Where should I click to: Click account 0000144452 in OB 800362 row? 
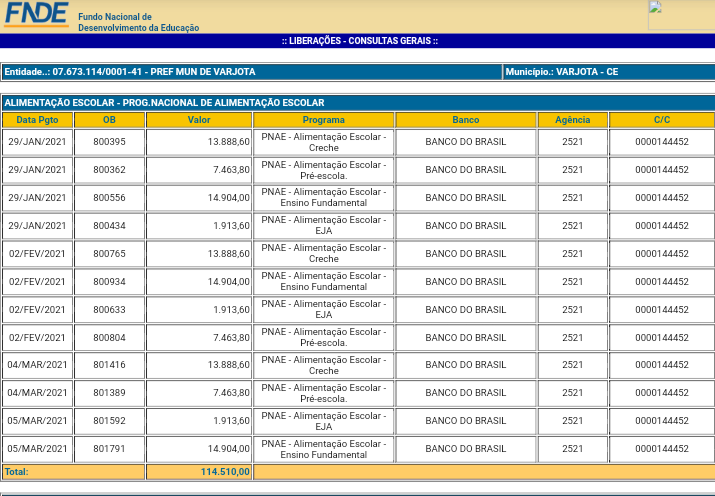point(662,170)
